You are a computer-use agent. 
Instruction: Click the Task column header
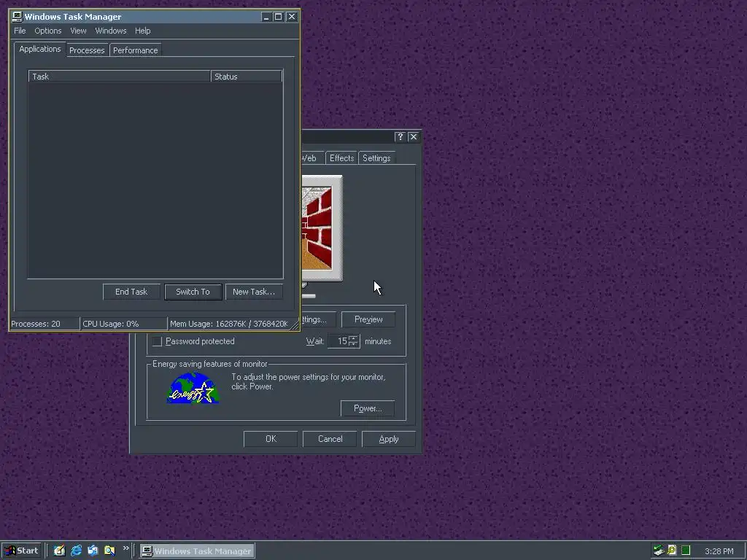(120, 76)
